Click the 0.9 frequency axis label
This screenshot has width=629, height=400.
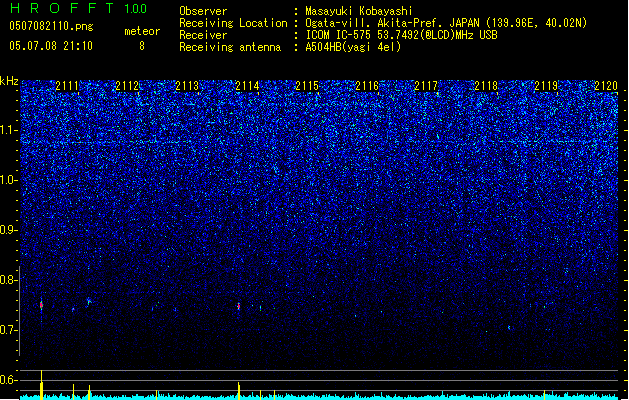click(9, 230)
